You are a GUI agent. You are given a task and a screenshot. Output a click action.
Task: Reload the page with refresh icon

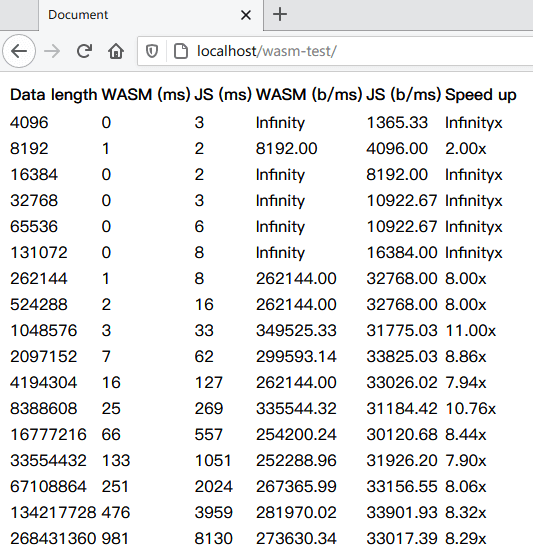coord(84,51)
